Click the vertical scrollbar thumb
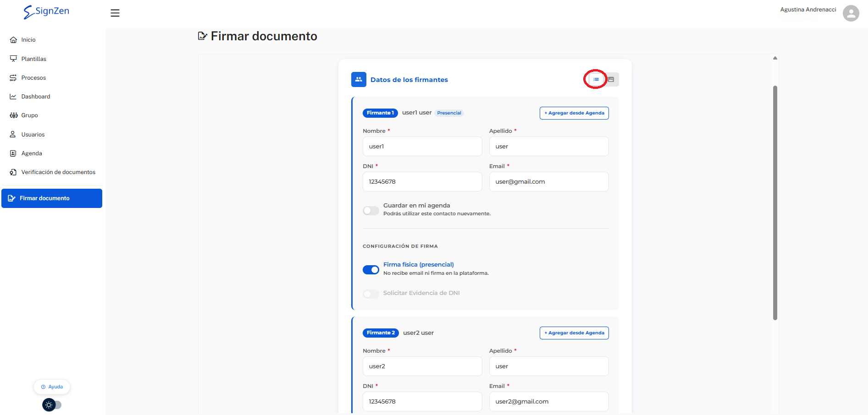Viewport: 868px width, 415px height. pos(775,202)
